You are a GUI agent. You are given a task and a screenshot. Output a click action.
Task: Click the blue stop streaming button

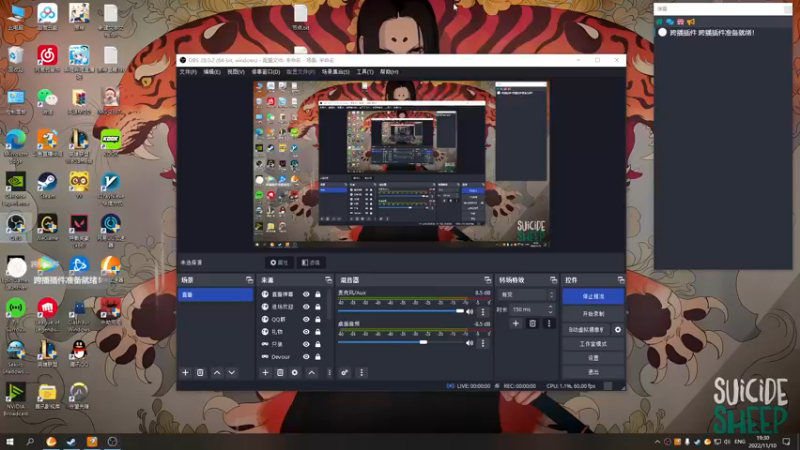point(593,296)
